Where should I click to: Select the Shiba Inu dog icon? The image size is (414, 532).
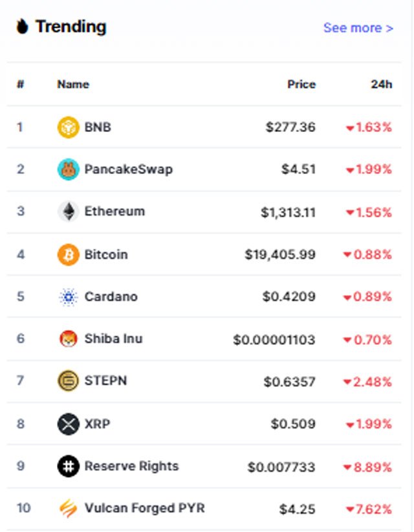(x=68, y=338)
